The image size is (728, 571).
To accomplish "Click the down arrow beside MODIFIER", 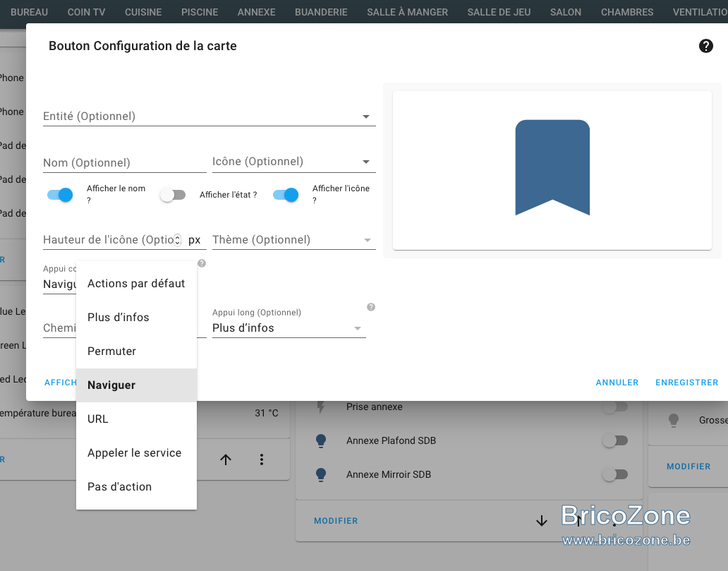I will [541, 521].
